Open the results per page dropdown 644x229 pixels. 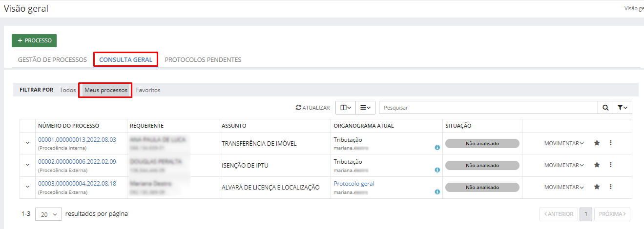[x=48, y=214]
